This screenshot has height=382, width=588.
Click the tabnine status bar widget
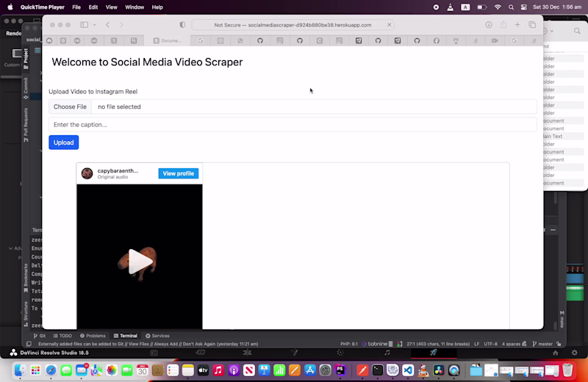[377, 344]
